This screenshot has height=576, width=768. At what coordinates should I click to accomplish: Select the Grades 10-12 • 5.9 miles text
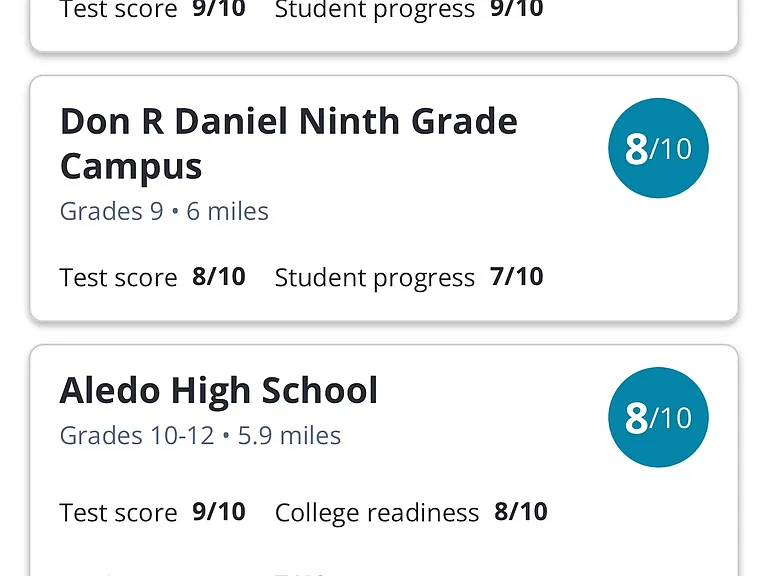pos(200,435)
